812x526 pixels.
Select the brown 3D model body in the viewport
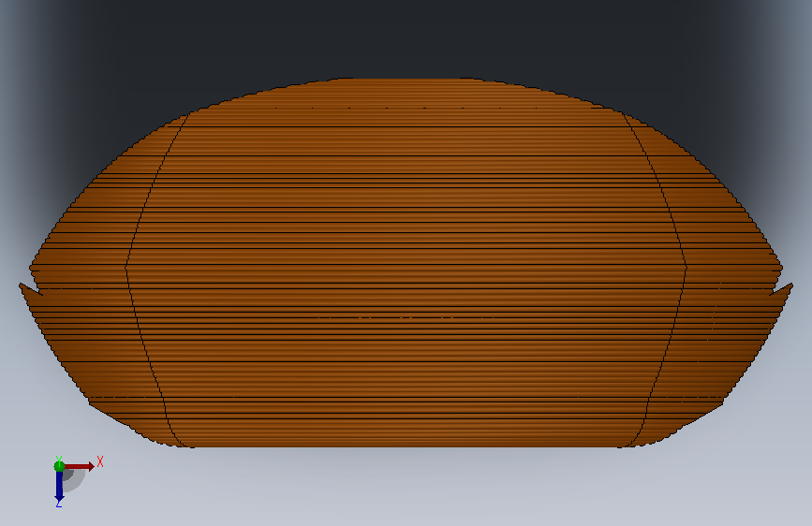406,263
